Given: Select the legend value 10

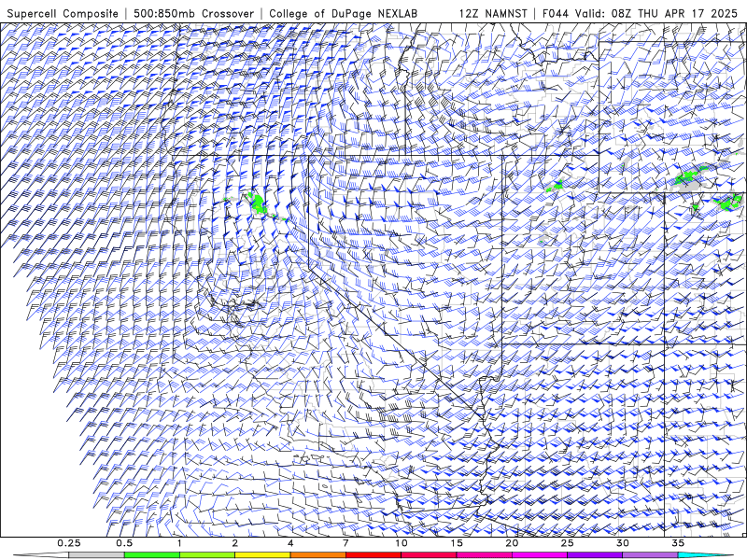Looking at the screenshot, I should (402, 543).
